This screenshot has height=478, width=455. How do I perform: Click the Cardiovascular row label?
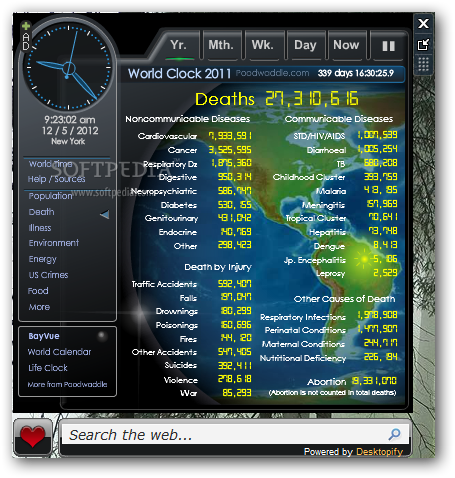[x=167, y=136]
